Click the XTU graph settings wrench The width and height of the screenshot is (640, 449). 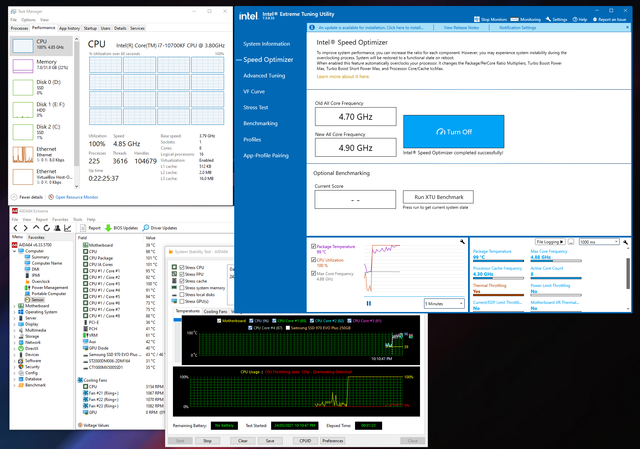(x=462, y=242)
